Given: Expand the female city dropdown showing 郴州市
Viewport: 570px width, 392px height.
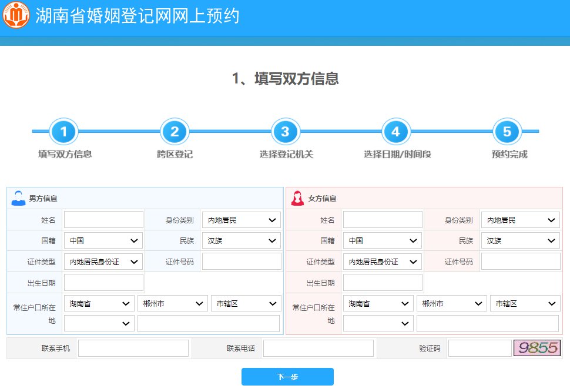Looking at the screenshot, I should pyautogui.click(x=451, y=304).
